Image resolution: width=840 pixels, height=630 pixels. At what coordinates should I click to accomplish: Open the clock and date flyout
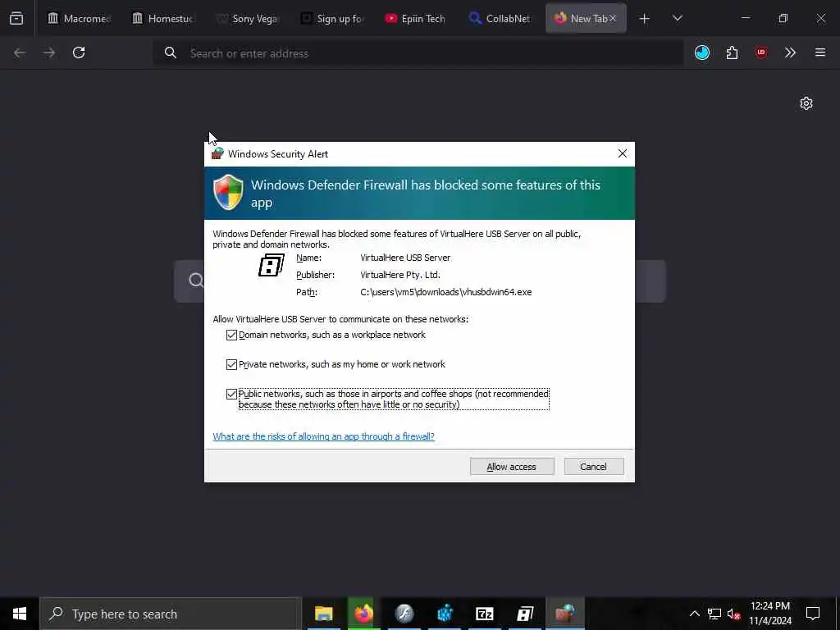pyautogui.click(x=769, y=614)
